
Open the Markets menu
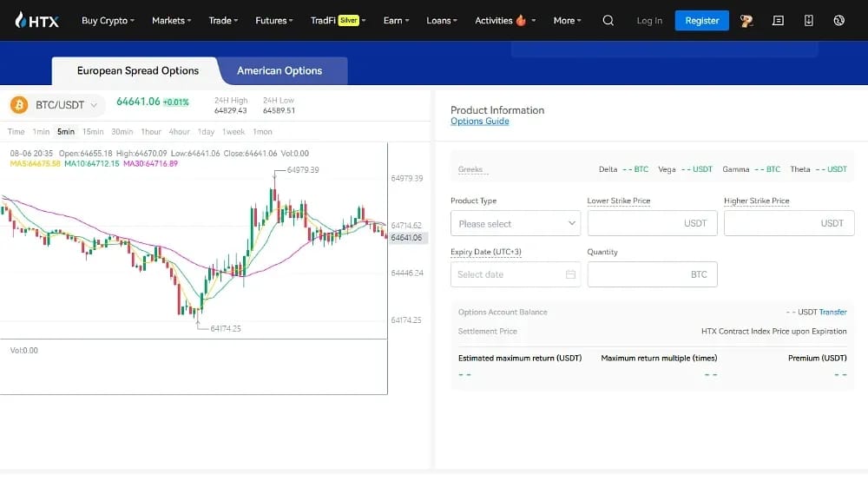(x=172, y=21)
